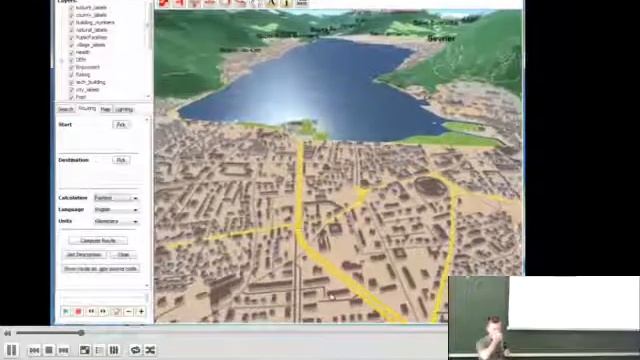Viewport: 640px width, 360px height.
Task: Click the video seek slider handle
Action: pos(81,333)
